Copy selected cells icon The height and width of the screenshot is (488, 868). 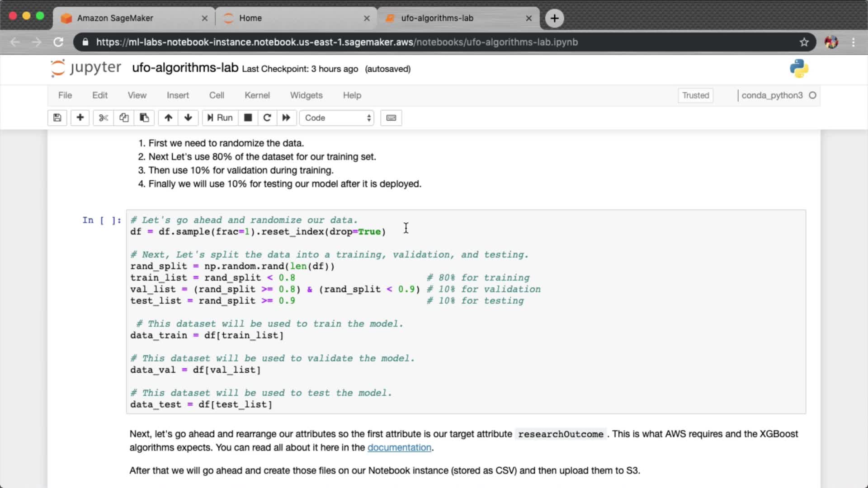coord(124,118)
